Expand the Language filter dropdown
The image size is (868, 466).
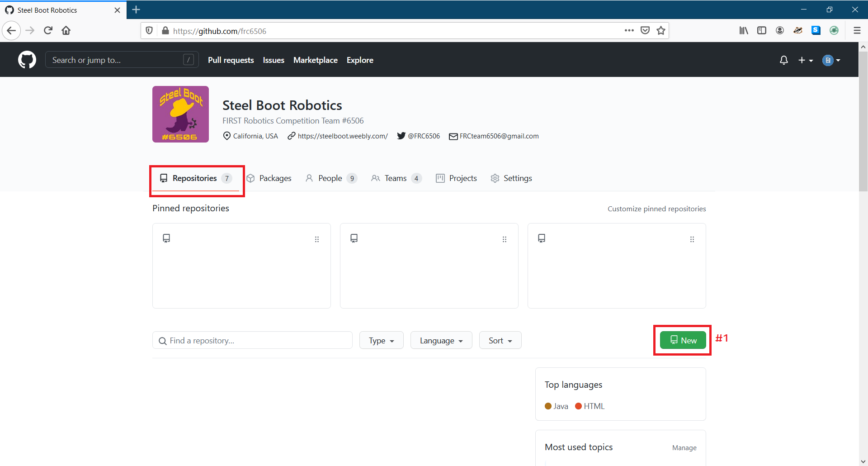tap(441, 340)
